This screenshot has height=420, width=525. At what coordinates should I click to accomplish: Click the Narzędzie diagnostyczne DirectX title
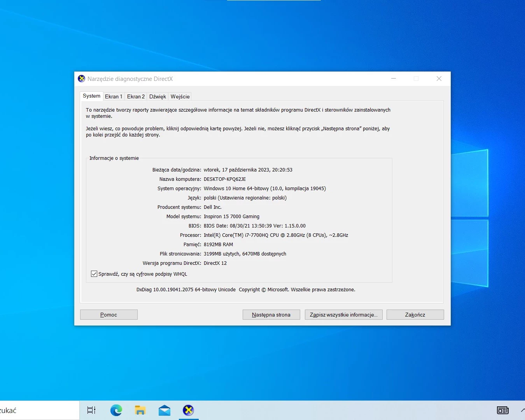130,79
